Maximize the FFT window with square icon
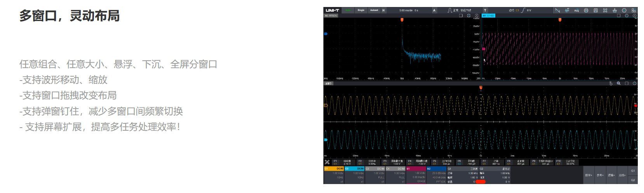Screen dimensions: 644x193 coord(461,16)
